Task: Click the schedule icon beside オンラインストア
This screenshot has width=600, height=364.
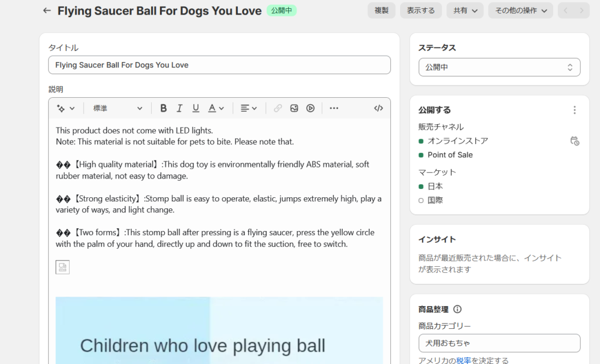Action: 574,141
